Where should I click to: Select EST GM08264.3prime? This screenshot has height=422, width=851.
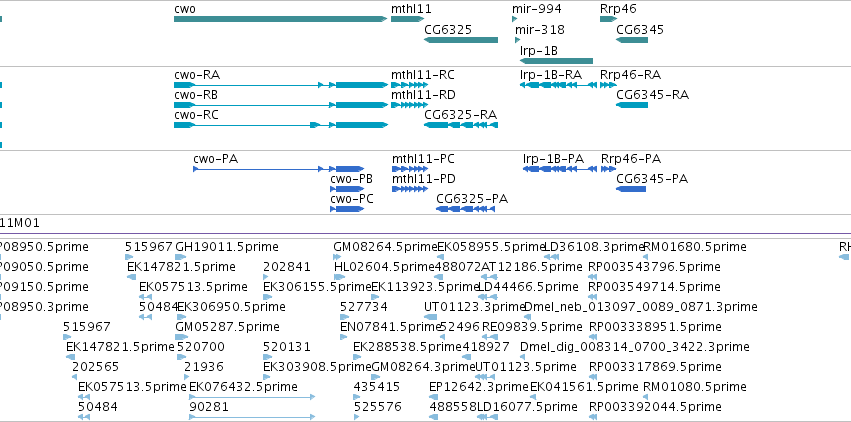click(375, 378)
